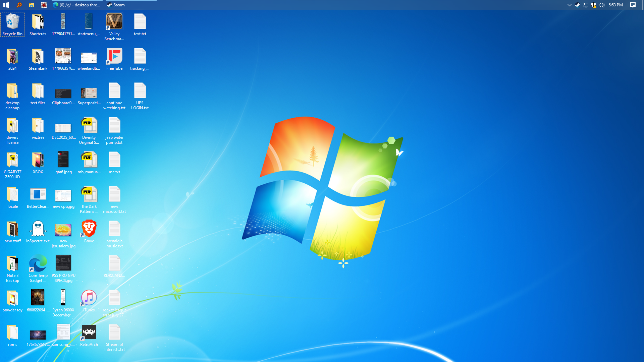644x362 pixels.
Task: Open File Explorer from the taskbar
Action: [31, 5]
